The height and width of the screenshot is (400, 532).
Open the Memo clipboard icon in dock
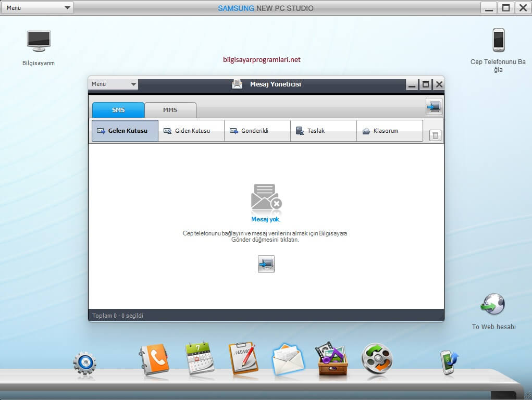click(x=243, y=359)
